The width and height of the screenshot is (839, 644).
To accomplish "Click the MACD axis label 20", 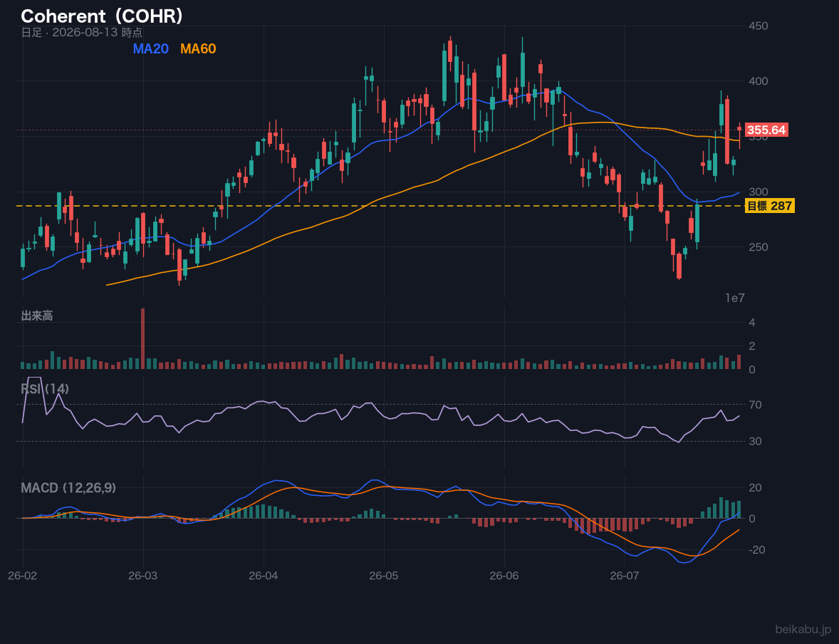I will coord(755,488).
